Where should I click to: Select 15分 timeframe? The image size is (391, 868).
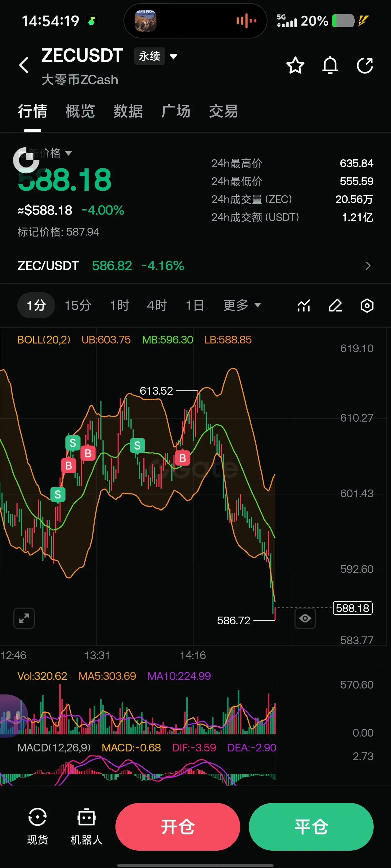78,305
